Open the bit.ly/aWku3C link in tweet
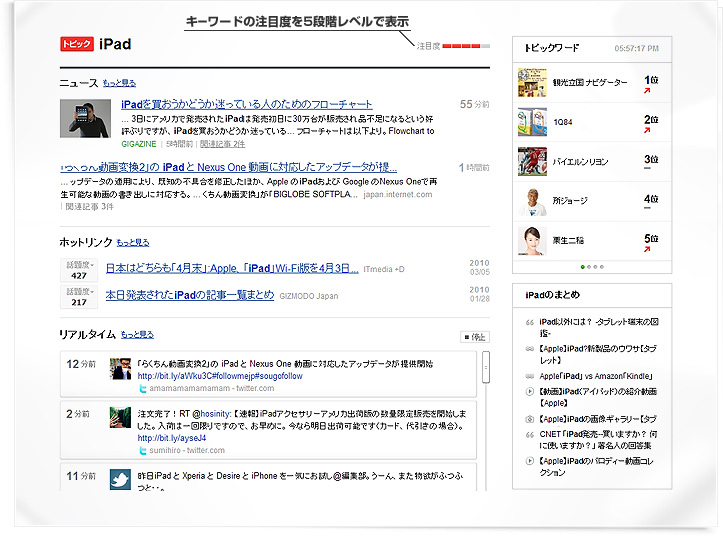The height and width of the screenshot is (537, 723). click(220, 376)
